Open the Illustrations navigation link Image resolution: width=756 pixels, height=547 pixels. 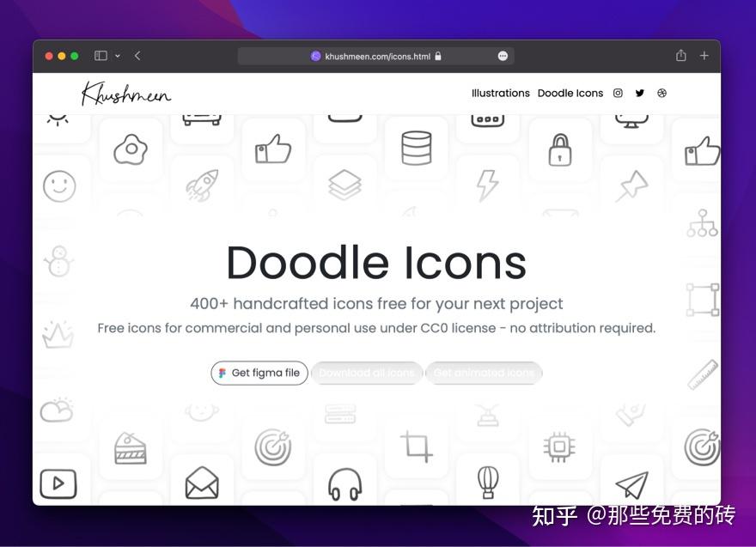tap(501, 93)
